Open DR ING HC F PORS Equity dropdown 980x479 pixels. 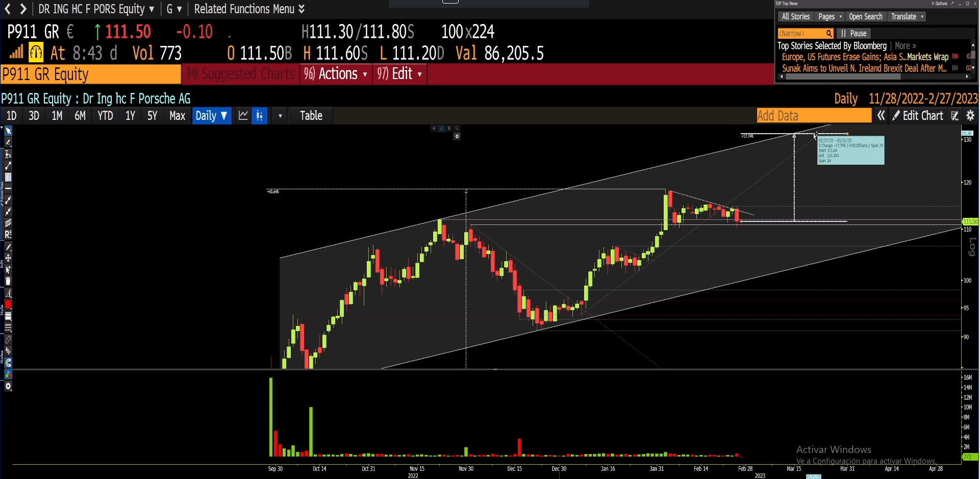[x=96, y=9]
